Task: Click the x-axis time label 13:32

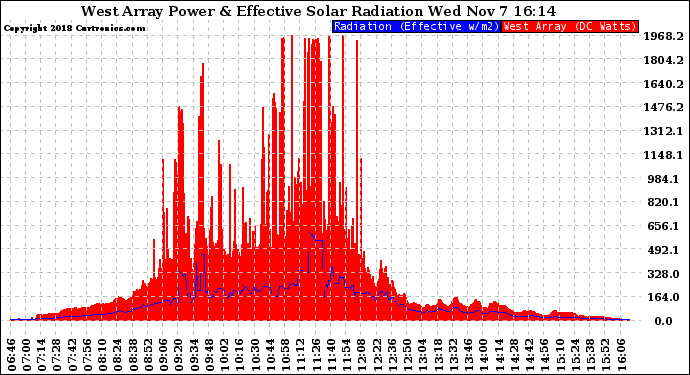Action: click(x=453, y=355)
